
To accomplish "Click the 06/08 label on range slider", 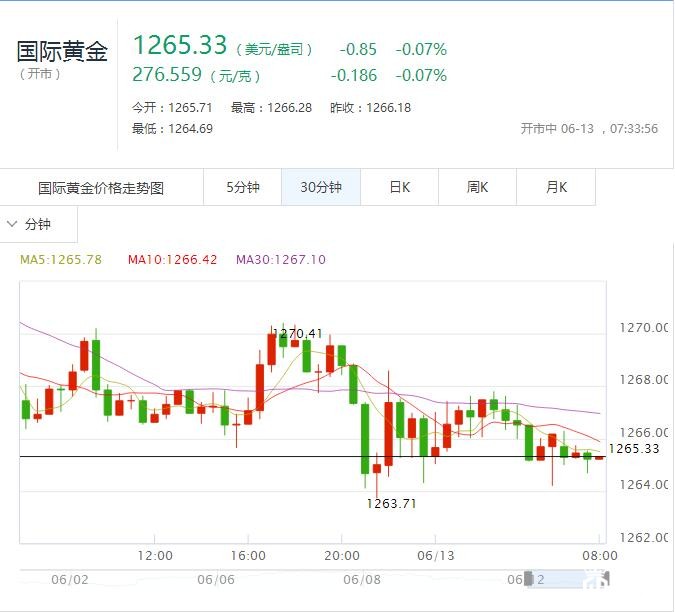I will [362, 580].
